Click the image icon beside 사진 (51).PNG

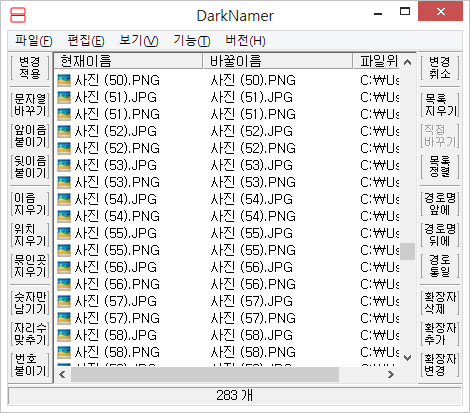click(64, 114)
